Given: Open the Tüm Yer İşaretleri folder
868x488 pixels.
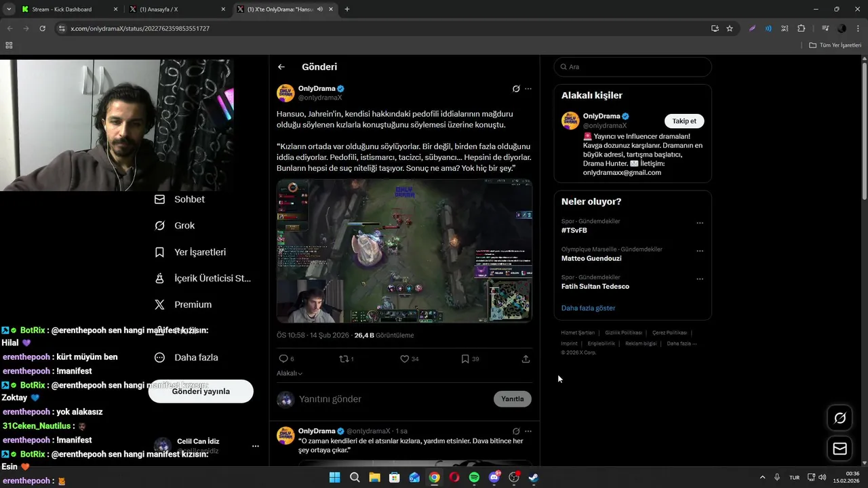Looking at the screenshot, I should pyautogui.click(x=835, y=45).
